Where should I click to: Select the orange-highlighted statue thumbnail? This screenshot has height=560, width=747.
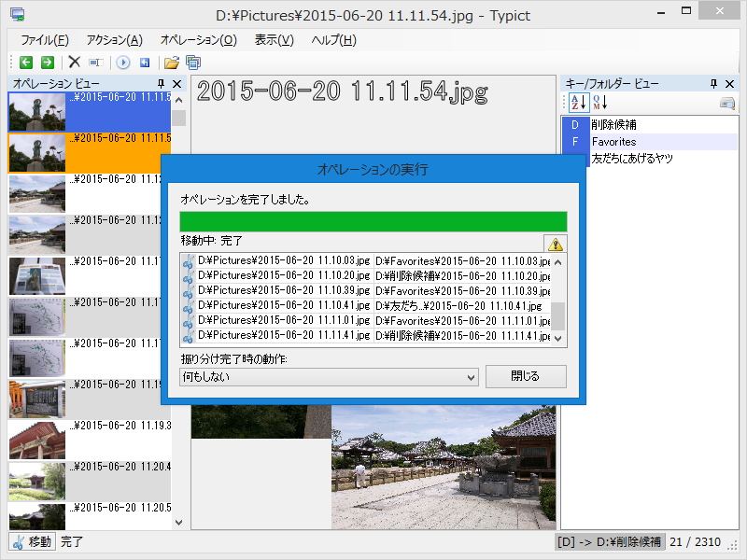point(37,152)
